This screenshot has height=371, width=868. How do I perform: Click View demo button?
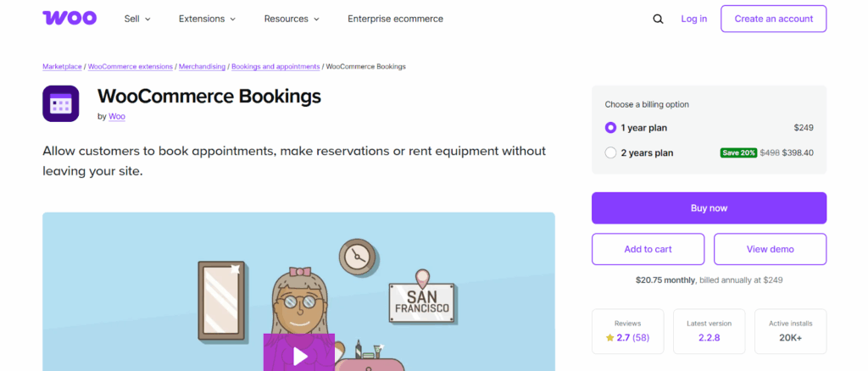[770, 249]
